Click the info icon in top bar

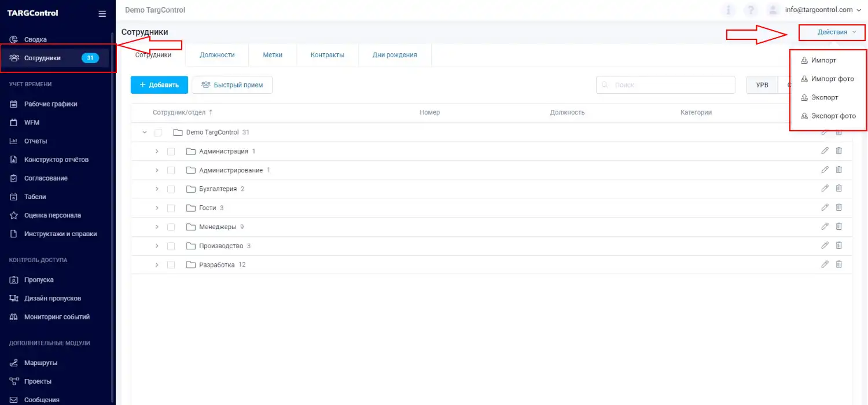pyautogui.click(x=728, y=10)
